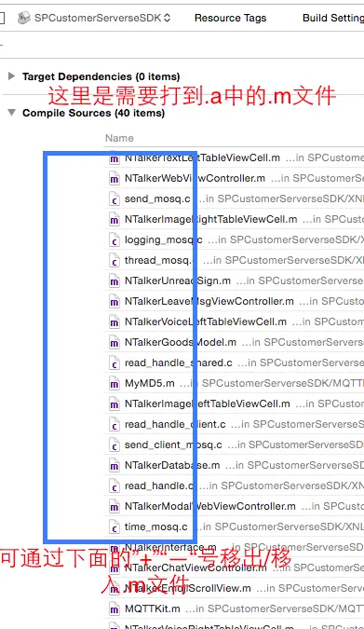Click the NTalkerImageLeftTableViewCell.m file icon

115,403
